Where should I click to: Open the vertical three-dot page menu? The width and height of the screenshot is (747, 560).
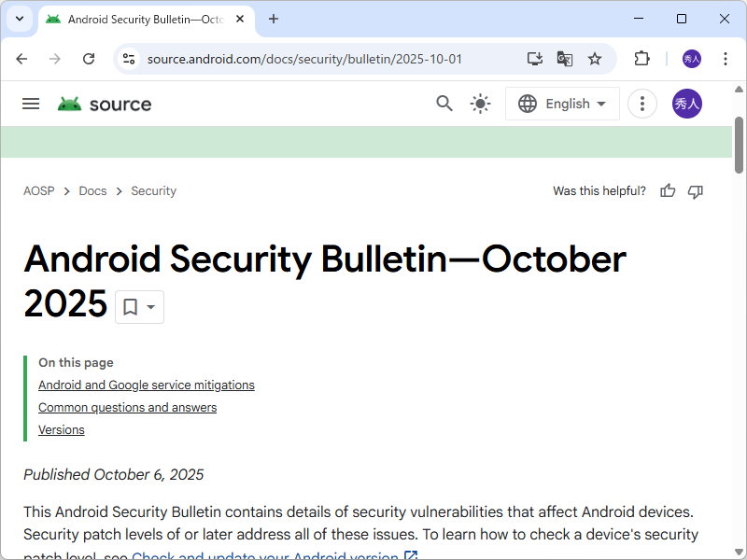point(642,104)
